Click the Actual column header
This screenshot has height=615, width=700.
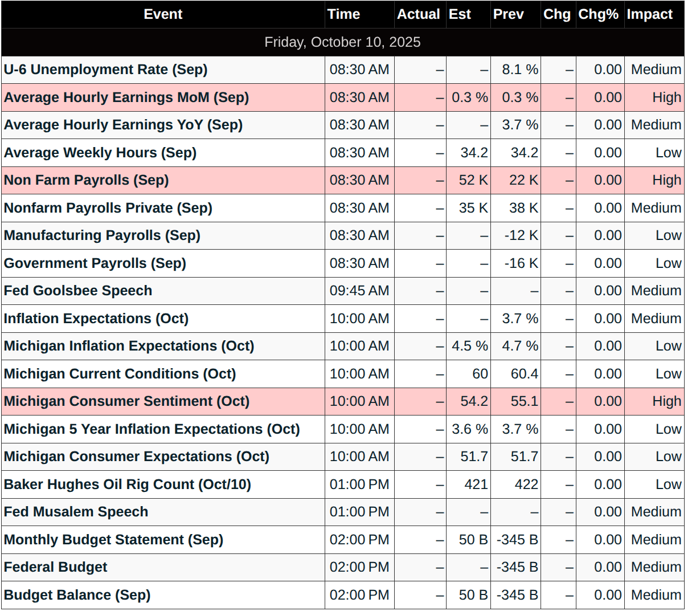[x=419, y=14]
